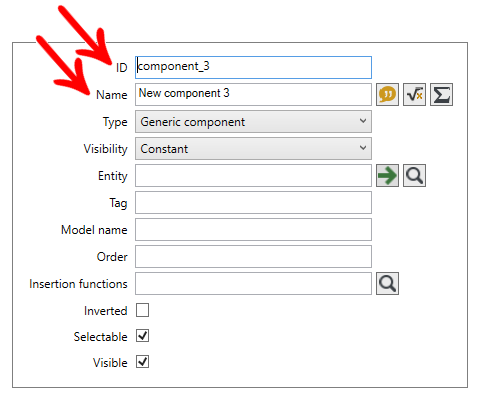Expand the Visibility dropdown set to Constant
Screen dimensions: 484x405
(253, 149)
